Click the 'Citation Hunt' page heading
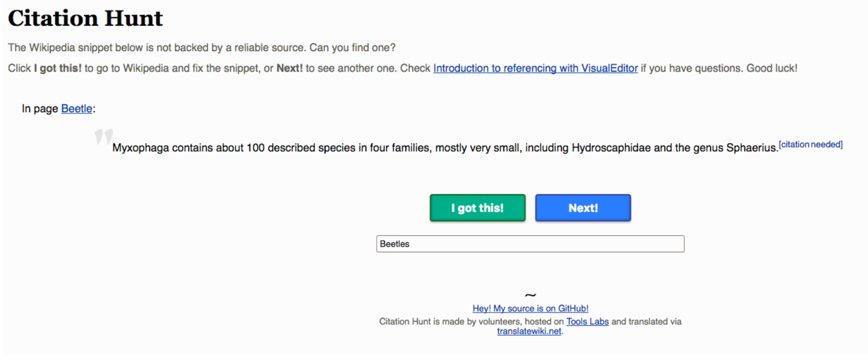Image resolution: width=868 pixels, height=357 pixels. pos(85,18)
